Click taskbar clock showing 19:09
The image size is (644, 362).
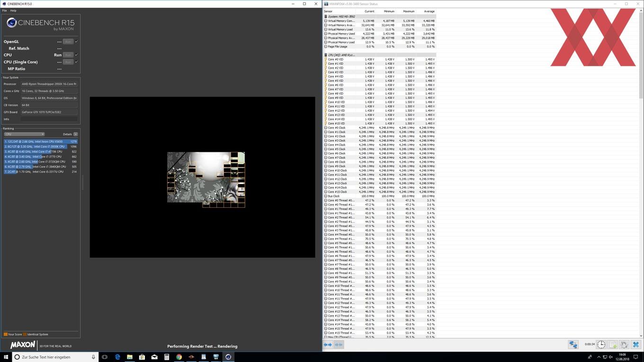tap(622, 357)
